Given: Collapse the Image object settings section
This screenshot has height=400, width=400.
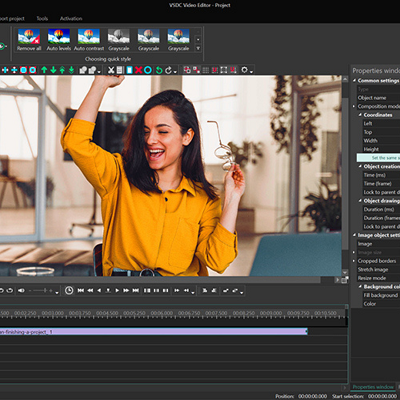Looking at the screenshot, I should coord(354,235).
